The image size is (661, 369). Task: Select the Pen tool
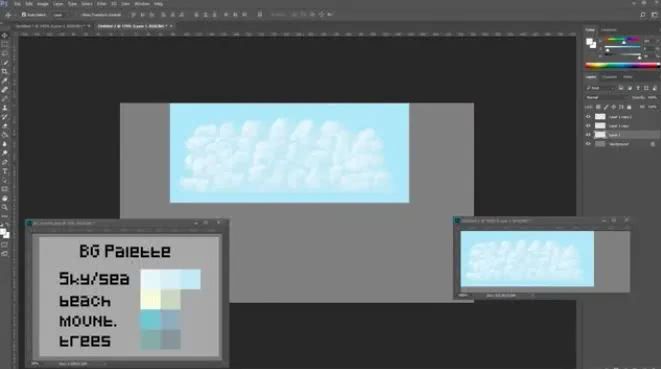[5, 162]
